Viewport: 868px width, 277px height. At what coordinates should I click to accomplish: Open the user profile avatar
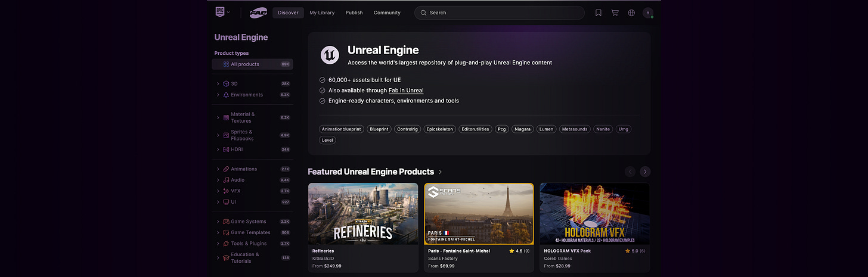click(648, 13)
